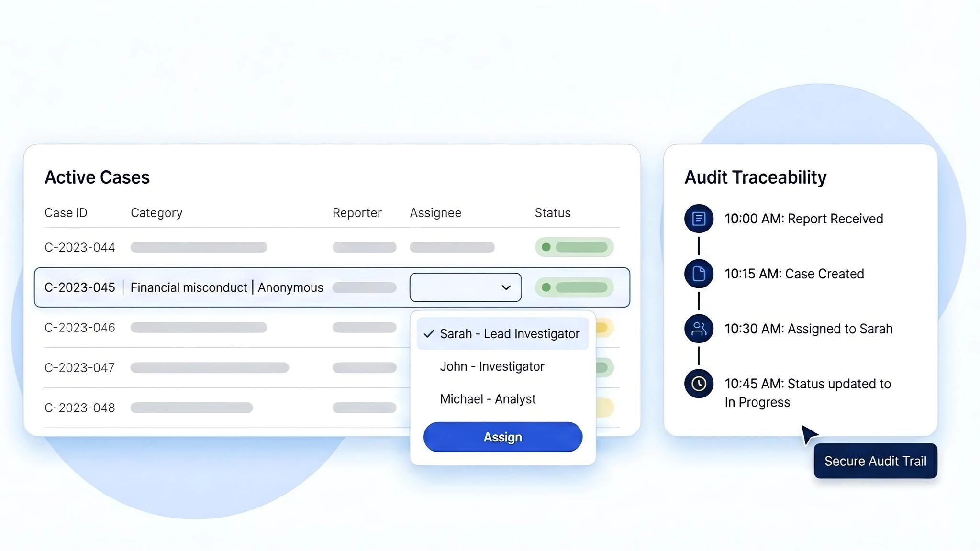
Task: Click the Assigned to Sarah people icon
Action: [x=699, y=329]
